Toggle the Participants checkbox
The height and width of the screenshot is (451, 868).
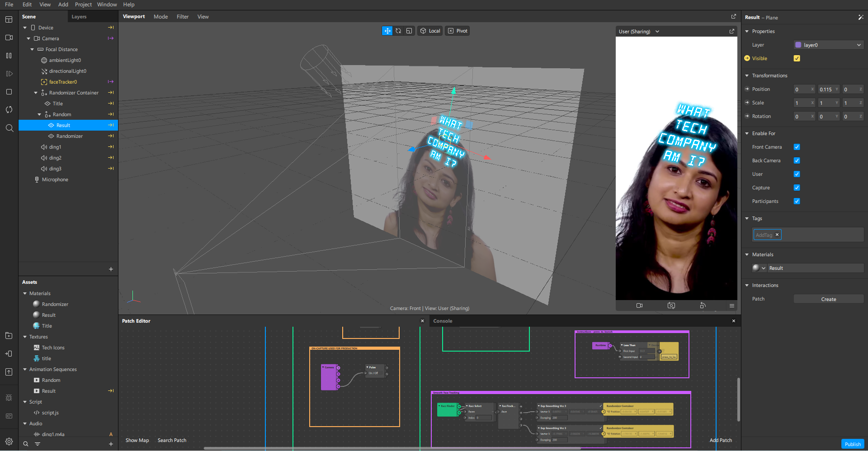point(797,201)
